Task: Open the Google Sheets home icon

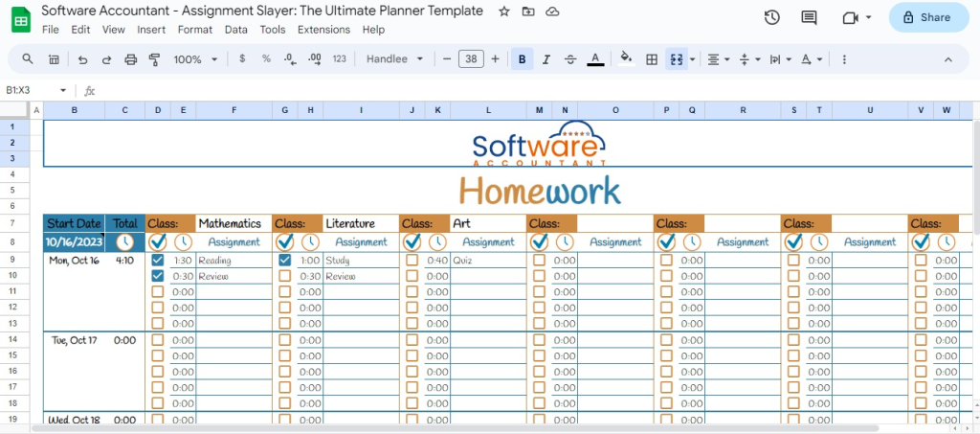Action: pos(21,19)
